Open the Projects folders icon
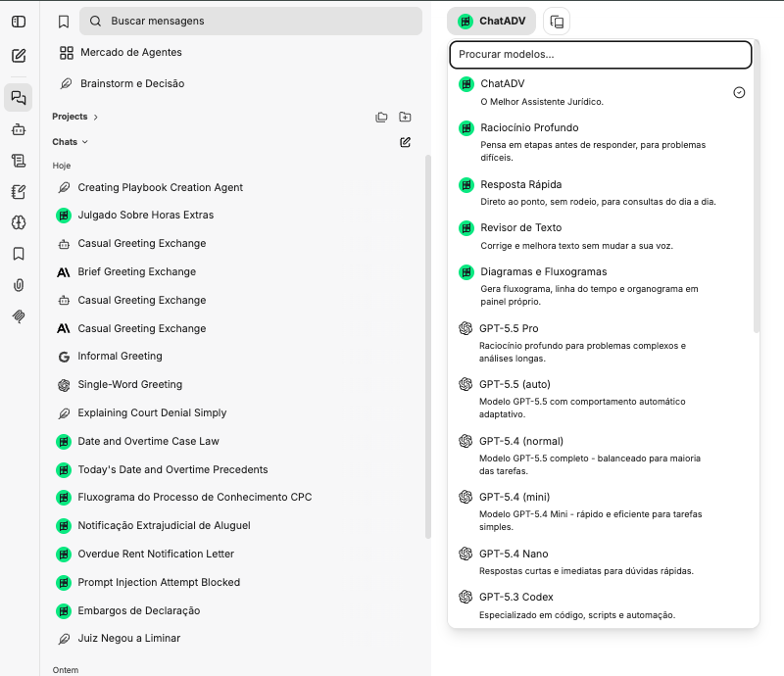 [x=381, y=117]
